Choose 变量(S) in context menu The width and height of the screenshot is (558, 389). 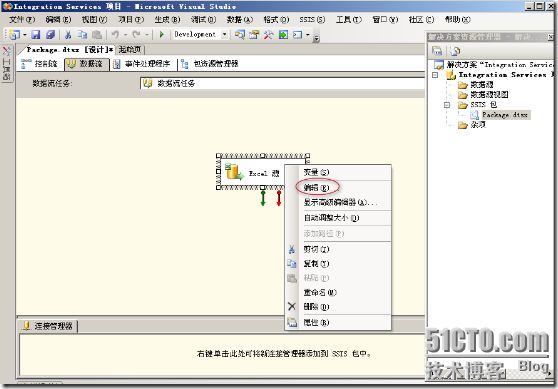[x=338, y=172]
